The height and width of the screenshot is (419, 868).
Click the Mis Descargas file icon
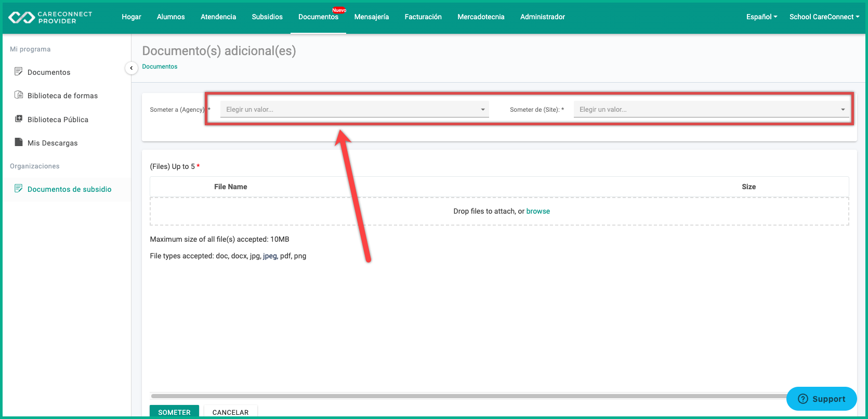(19, 142)
